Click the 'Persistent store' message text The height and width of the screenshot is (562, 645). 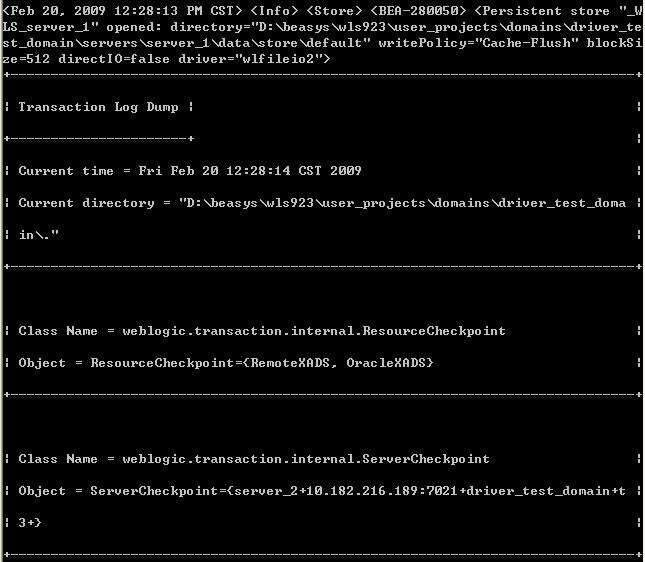coord(546,11)
